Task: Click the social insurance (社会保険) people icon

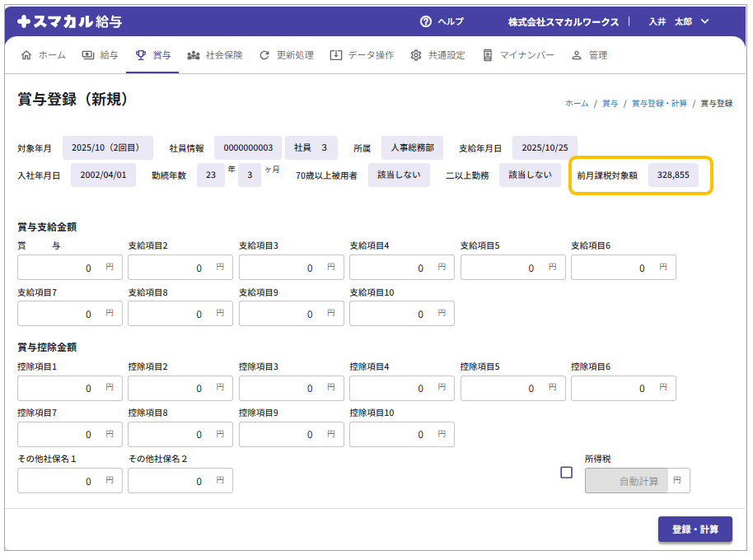Action: [194, 55]
